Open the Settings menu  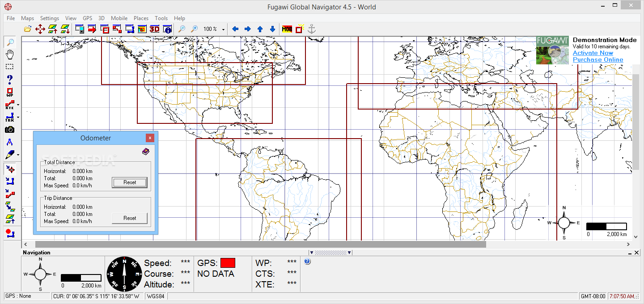(49, 18)
